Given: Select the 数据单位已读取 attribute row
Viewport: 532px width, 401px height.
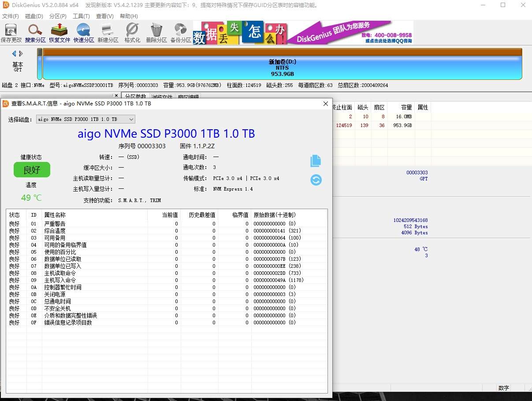Looking at the screenshot, I should (167, 259).
